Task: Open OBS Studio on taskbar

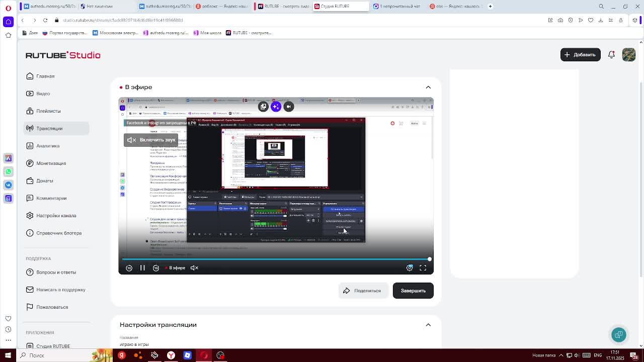Action: click(x=220, y=355)
